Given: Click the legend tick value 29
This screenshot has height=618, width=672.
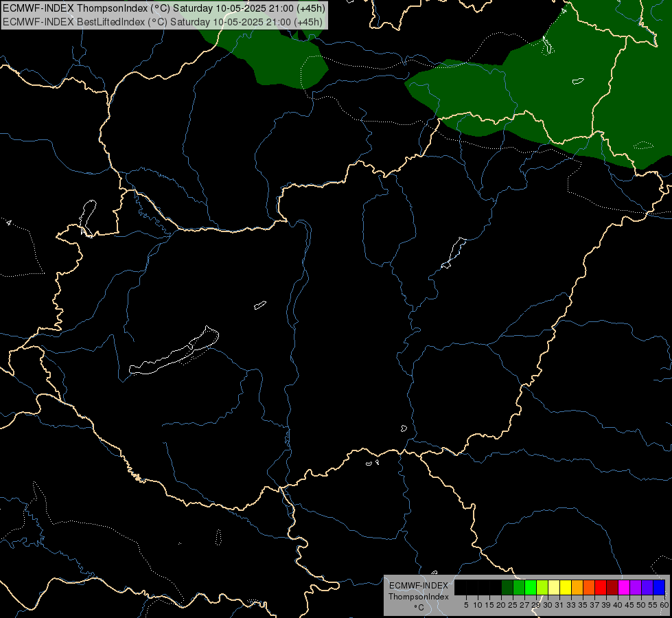Looking at the screenshot, I should [x=536, y=605].
